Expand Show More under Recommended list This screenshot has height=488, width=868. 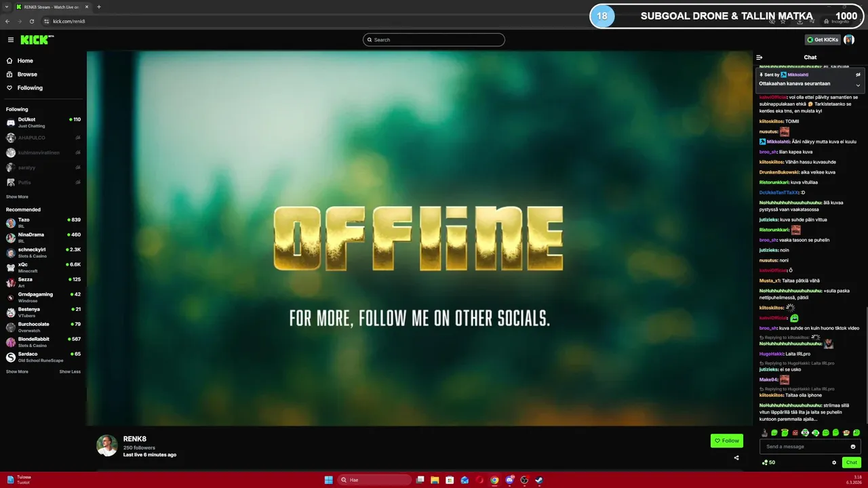(x=17, y=371)
